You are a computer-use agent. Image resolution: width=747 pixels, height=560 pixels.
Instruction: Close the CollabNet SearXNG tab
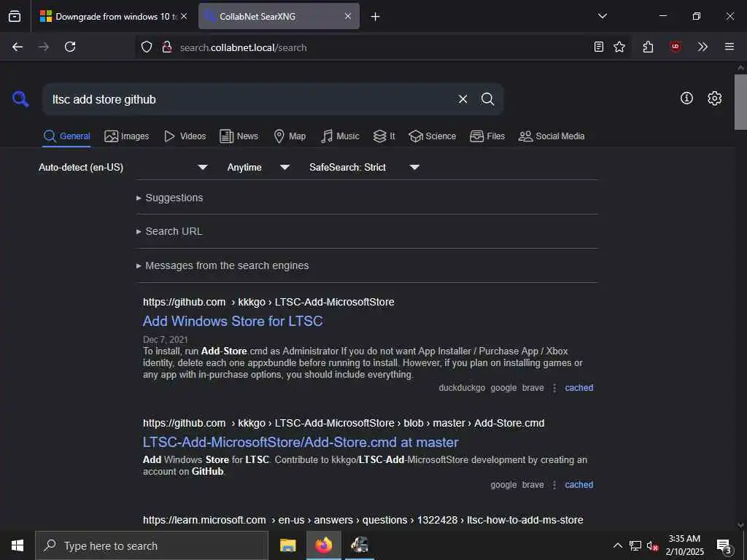pos(348,16)
